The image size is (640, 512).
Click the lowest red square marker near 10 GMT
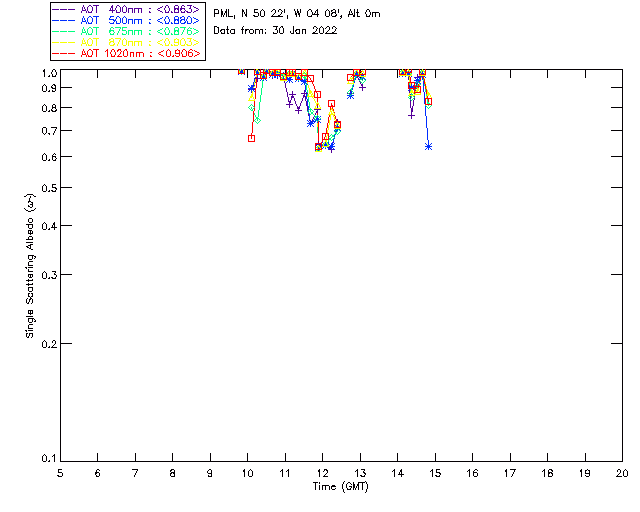(x=251, y=138)
